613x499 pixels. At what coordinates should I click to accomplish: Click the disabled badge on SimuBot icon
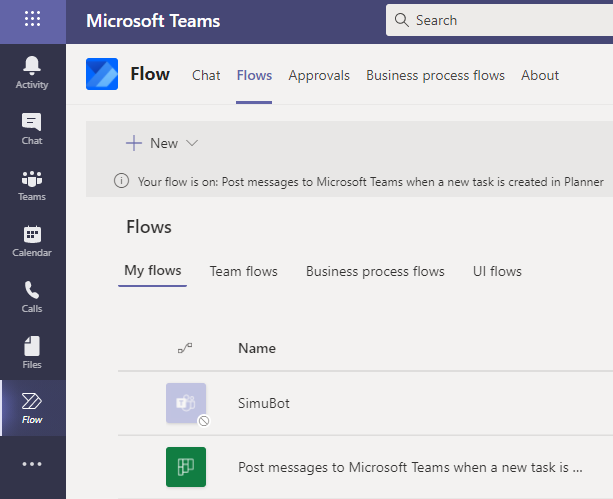click(x=204, y=421)
